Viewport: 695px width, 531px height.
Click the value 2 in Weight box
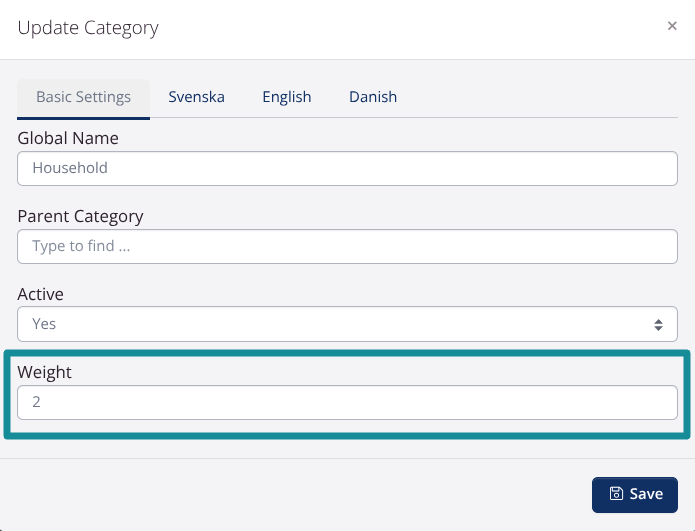36,403
